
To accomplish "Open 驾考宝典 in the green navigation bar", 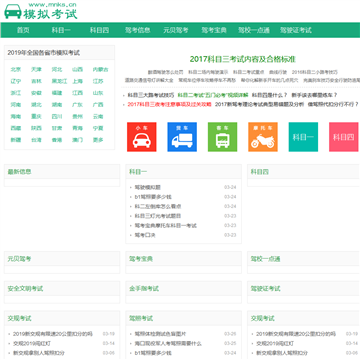I will (x=214, y=30).
